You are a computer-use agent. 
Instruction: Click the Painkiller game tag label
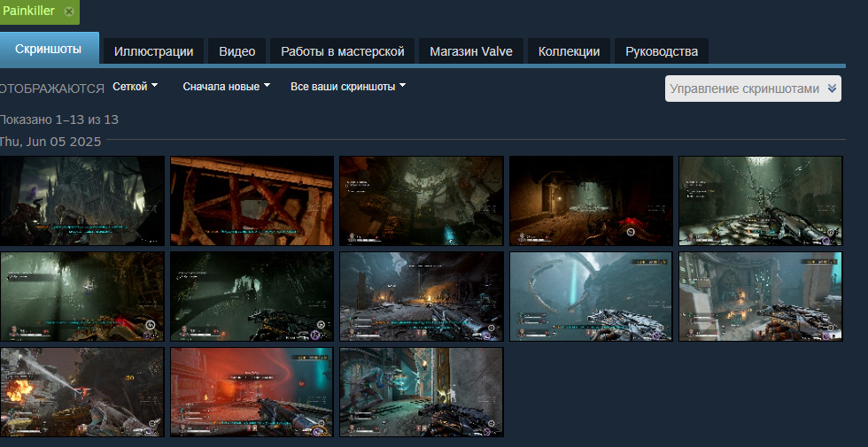(28, 11)
